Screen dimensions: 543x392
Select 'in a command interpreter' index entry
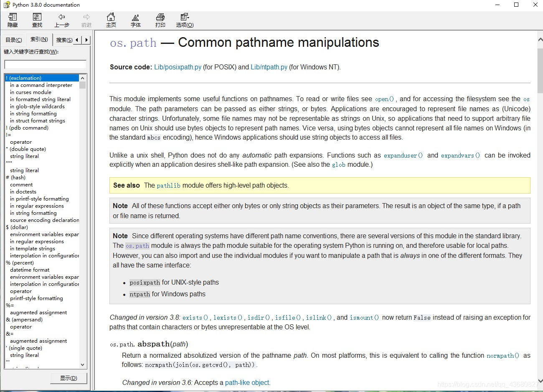click(41, 85)
